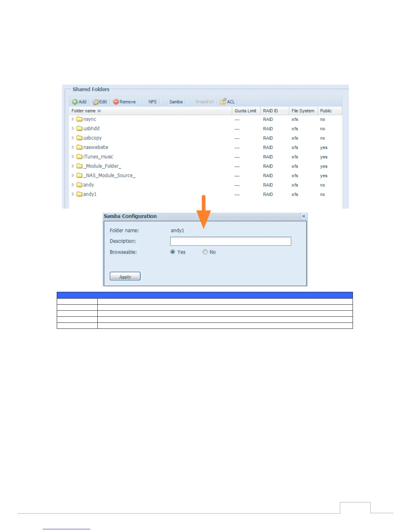This screenshot has height=532, width=411.
Task: Click the Description input field
Action: point(231,241)
